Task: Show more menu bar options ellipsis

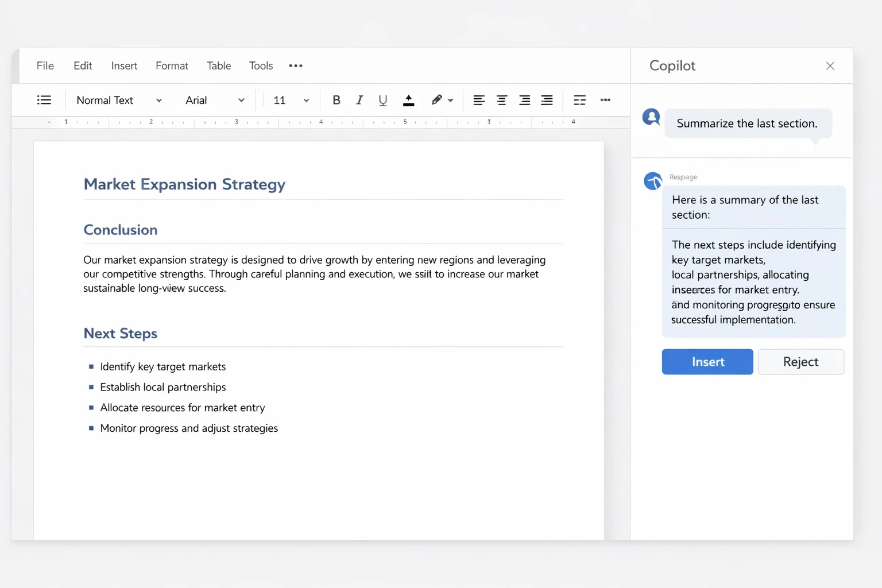Action: coord(296,65)
